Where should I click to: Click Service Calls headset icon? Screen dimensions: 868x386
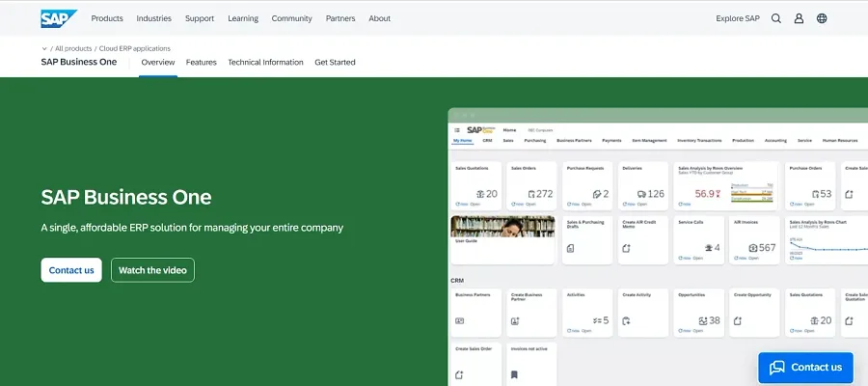708,248
